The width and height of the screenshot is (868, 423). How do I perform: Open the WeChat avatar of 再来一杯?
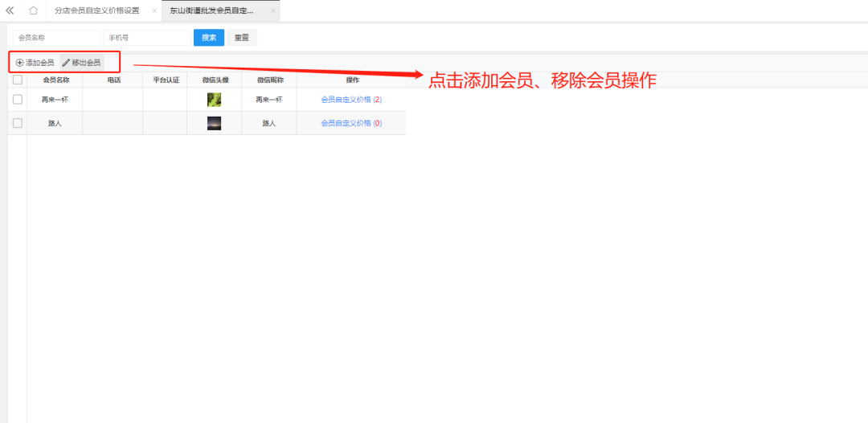click(214, 100)
